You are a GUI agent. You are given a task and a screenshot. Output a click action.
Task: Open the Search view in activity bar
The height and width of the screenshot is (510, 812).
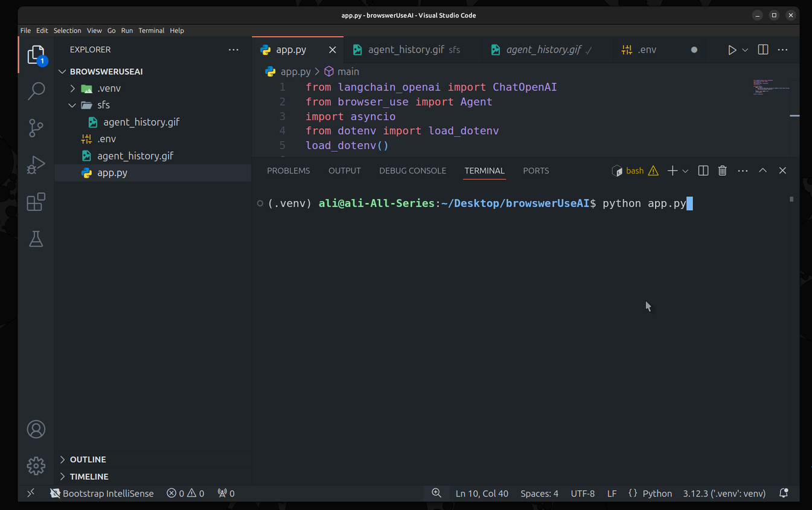point(36,91)
